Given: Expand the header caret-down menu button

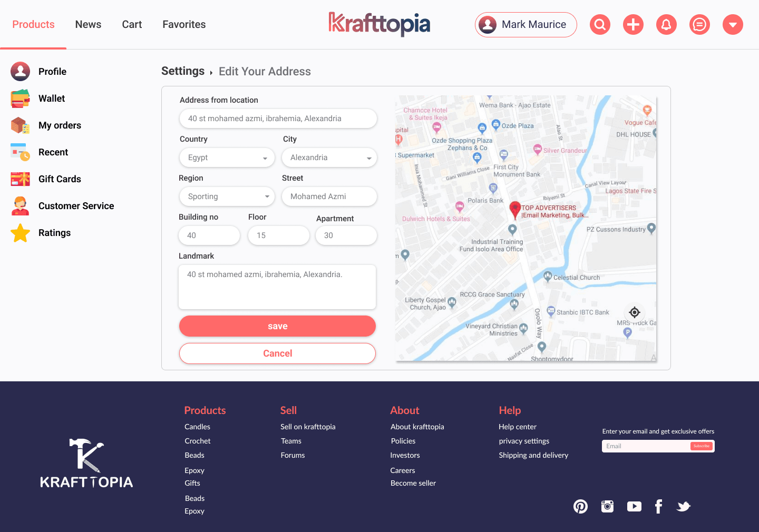Looking at the screenshot, I should pos(733,25).
